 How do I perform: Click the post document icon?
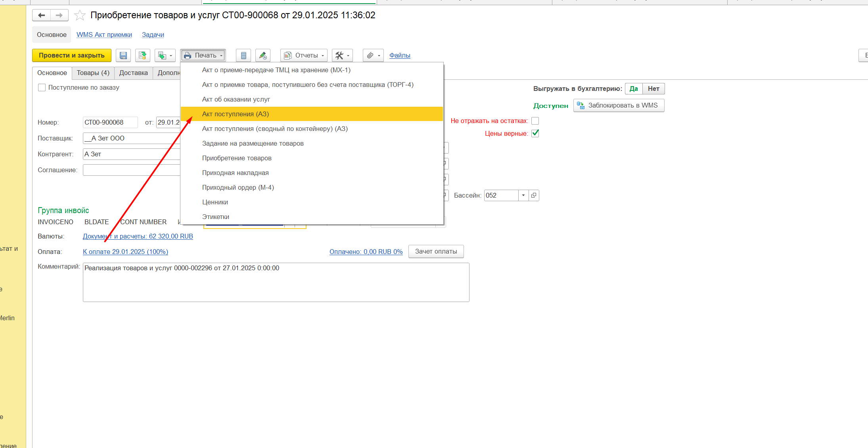pos(142,56)
